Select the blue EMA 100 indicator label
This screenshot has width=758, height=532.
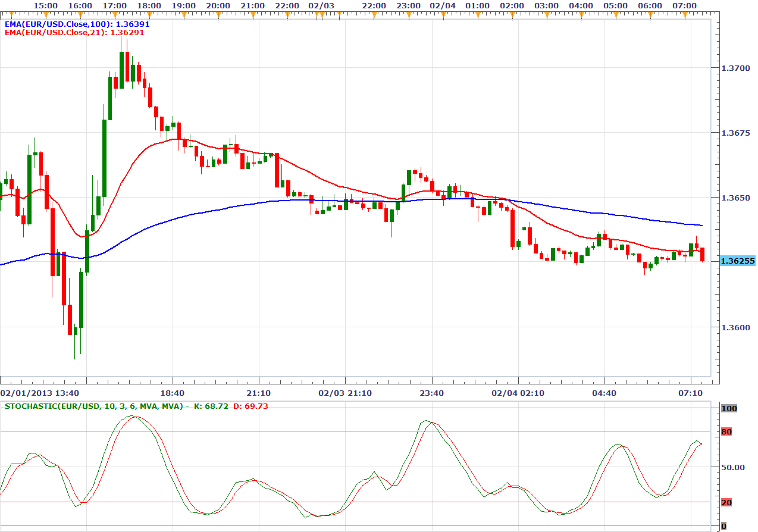click(x=77, y=24)
